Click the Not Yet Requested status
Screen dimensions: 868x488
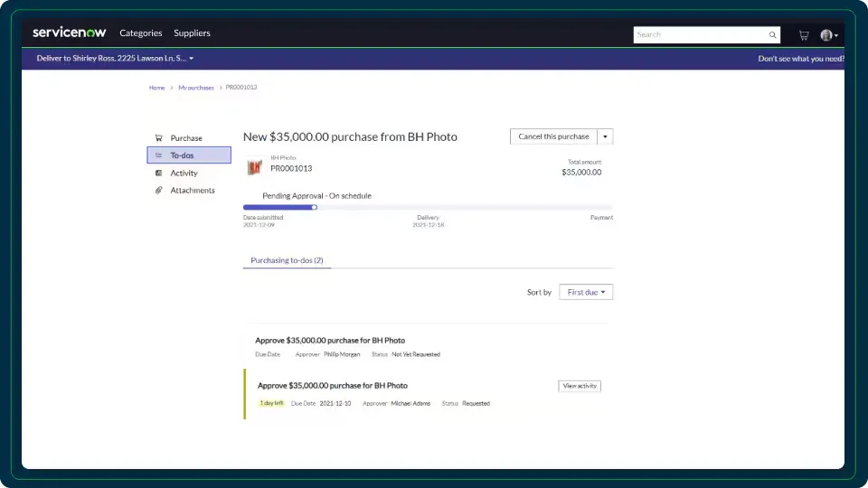pyautogui.click(x=416, y=354)
